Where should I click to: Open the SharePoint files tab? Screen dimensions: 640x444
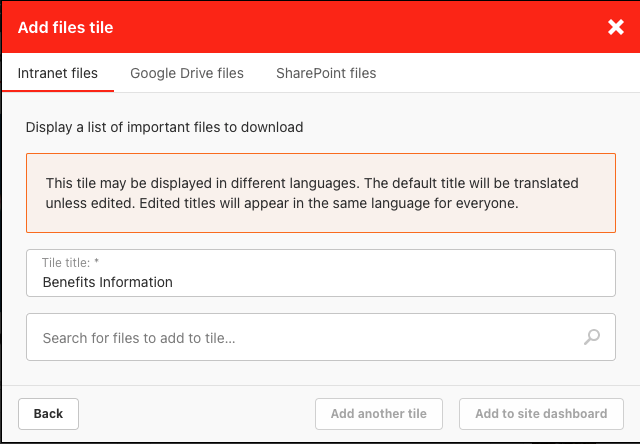tap(326, 73)
